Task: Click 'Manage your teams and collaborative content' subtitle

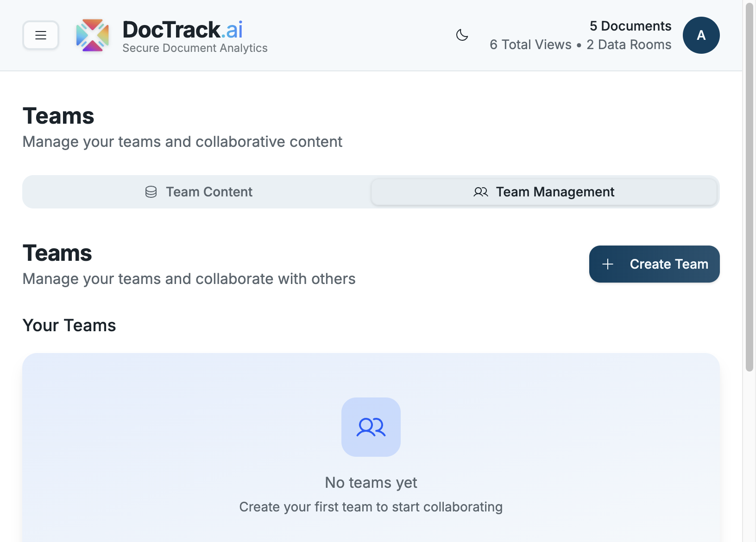Action: pos(183,142)
